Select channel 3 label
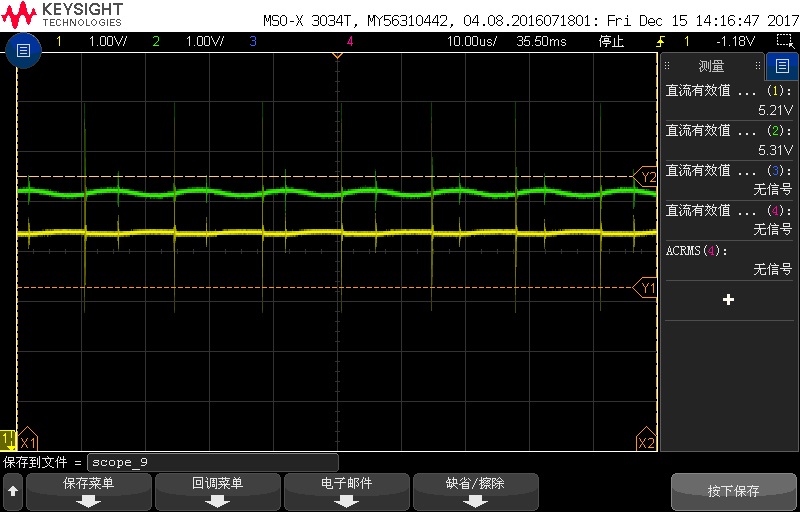The width and height of the screenshot is (800, 512). coord(253,41)
